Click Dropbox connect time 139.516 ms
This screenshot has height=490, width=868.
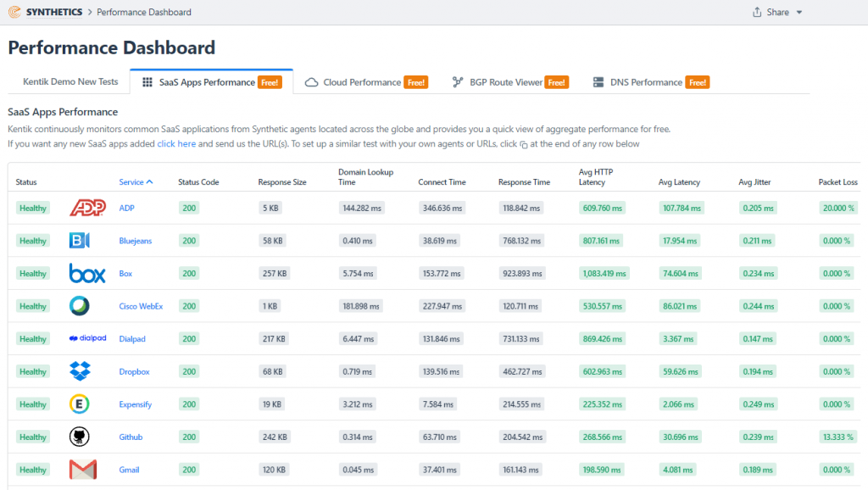[x=441, y=371]
